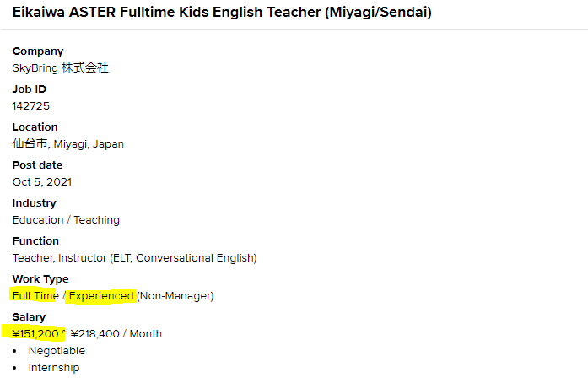Click the (Non-Manager) text
This screenshot has height=383, width=588.
(175, 296)
